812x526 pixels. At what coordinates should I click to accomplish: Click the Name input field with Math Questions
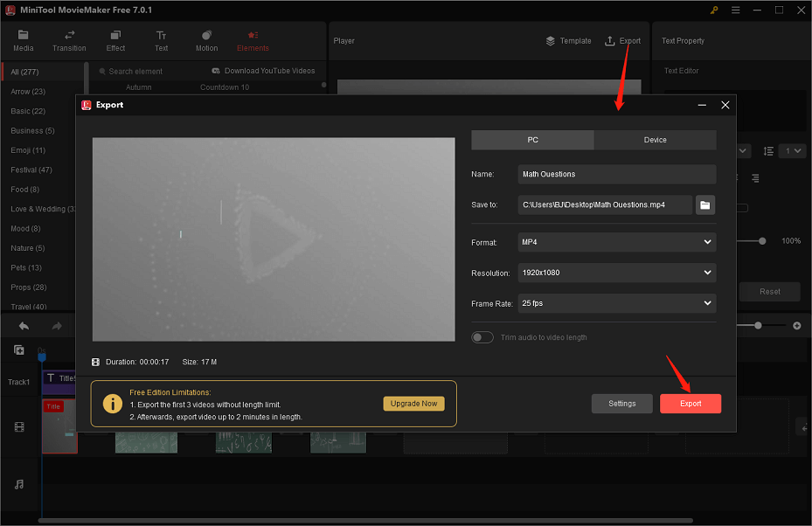[x=617, y=175]
